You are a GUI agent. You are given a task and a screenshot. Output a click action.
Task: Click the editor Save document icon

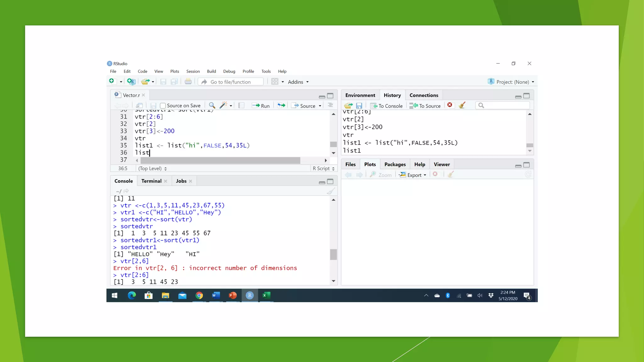point(153,106)
